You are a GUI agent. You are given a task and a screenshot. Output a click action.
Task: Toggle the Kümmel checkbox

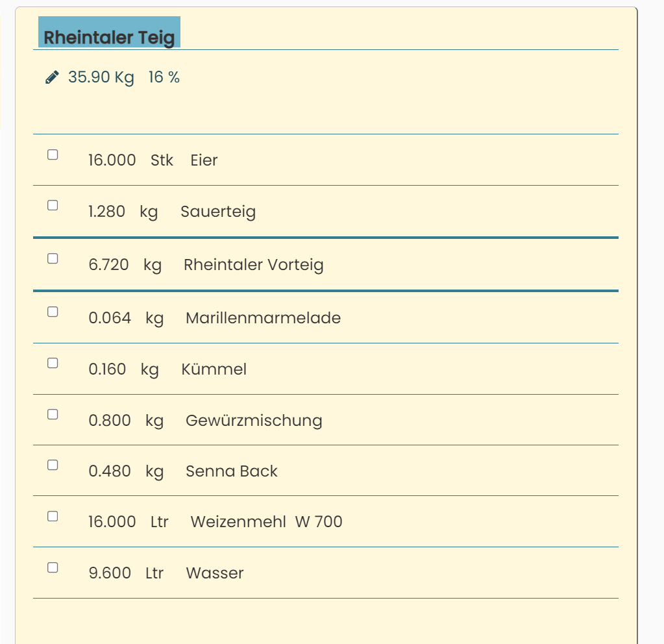click(x=53, y=363)
